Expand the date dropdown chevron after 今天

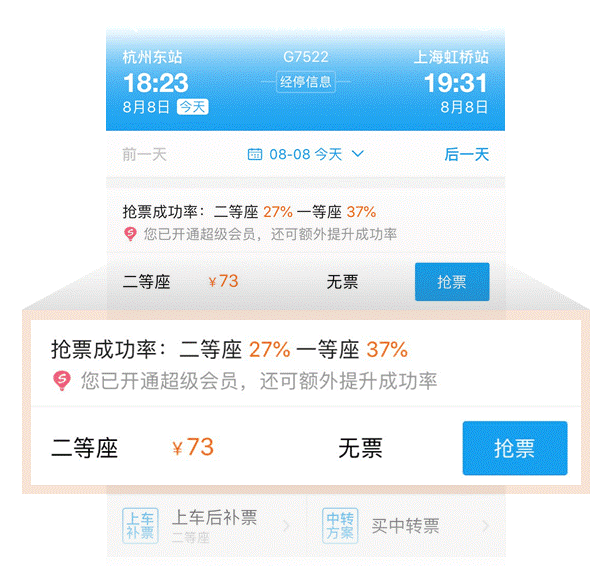click(x=358, y=154)
